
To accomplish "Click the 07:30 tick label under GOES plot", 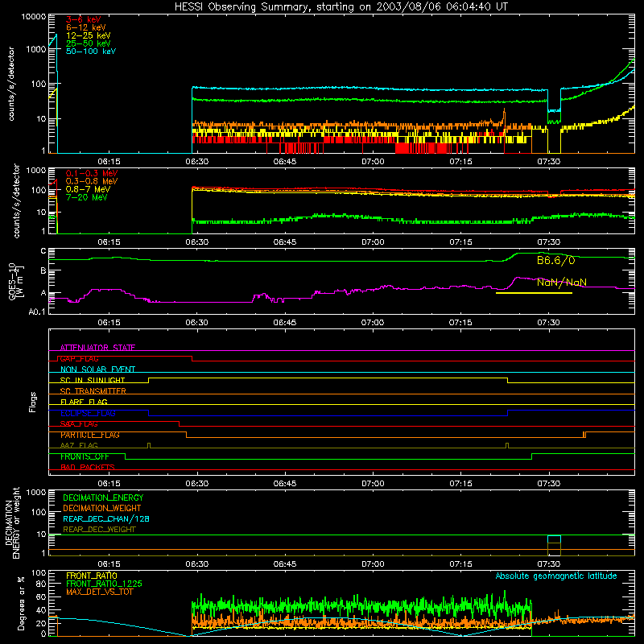I will 548,323.
